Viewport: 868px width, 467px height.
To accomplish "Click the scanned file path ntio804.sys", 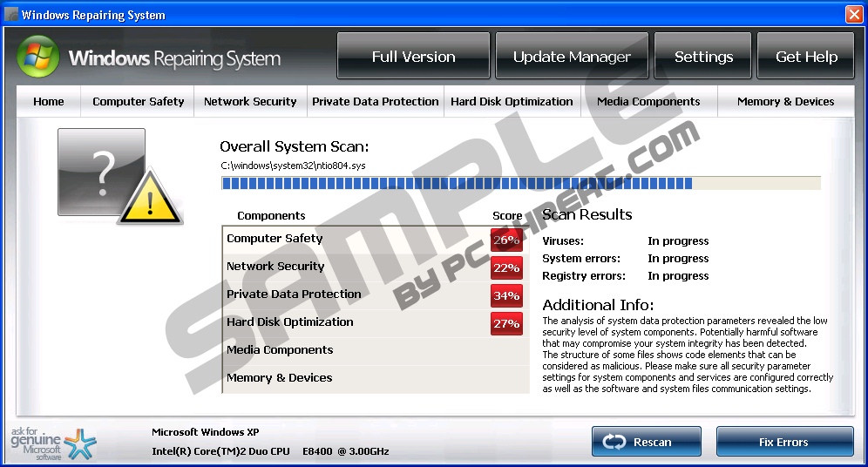I will [x=293, y=166].
